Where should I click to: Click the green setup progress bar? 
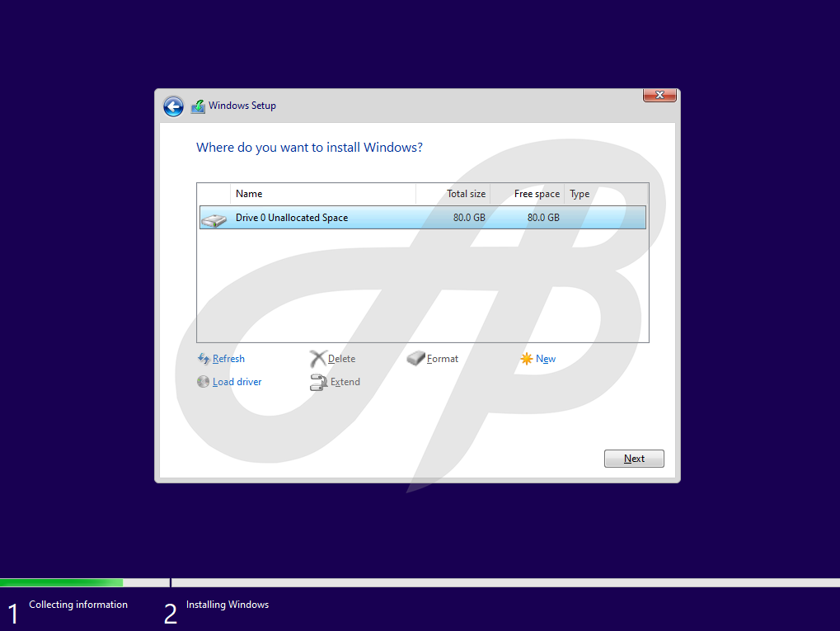point(62,582)
